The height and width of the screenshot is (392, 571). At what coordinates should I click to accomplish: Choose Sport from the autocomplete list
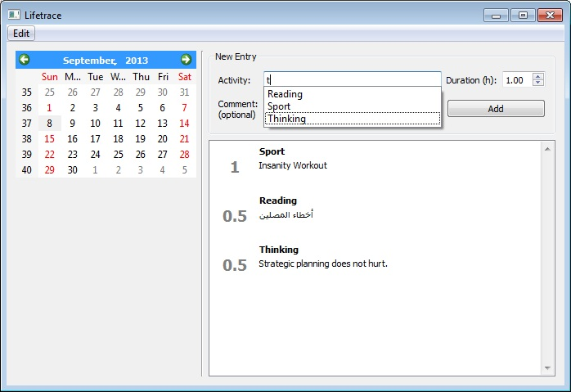pos(352,106)
